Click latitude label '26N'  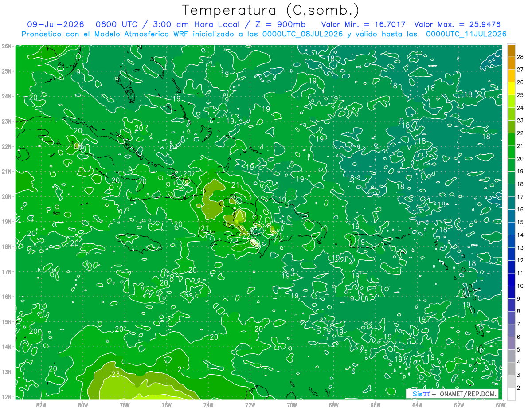tap(6, 46)
